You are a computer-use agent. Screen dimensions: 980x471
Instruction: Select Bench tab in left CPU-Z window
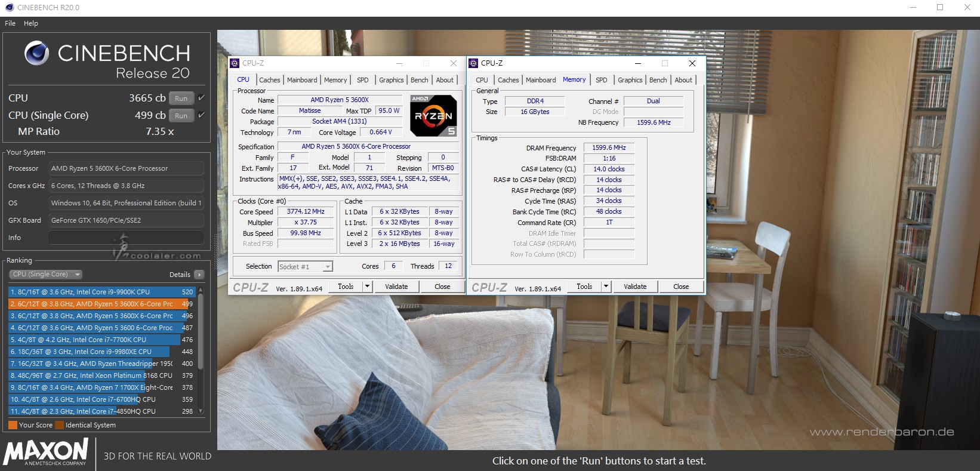[420, 80]
